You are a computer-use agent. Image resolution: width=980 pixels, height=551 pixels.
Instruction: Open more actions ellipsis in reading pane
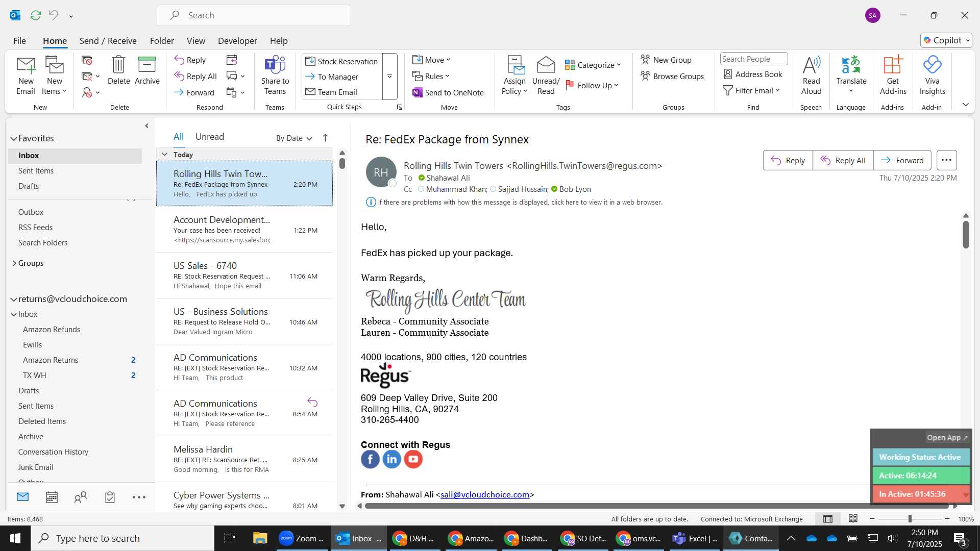click(x=946, y=160)
